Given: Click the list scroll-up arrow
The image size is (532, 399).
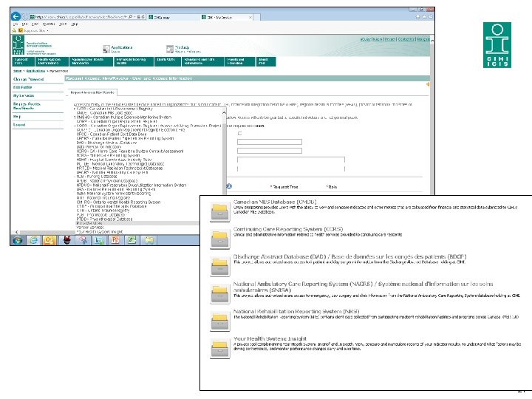Looking at the screenshot, I should click(224, 112).
